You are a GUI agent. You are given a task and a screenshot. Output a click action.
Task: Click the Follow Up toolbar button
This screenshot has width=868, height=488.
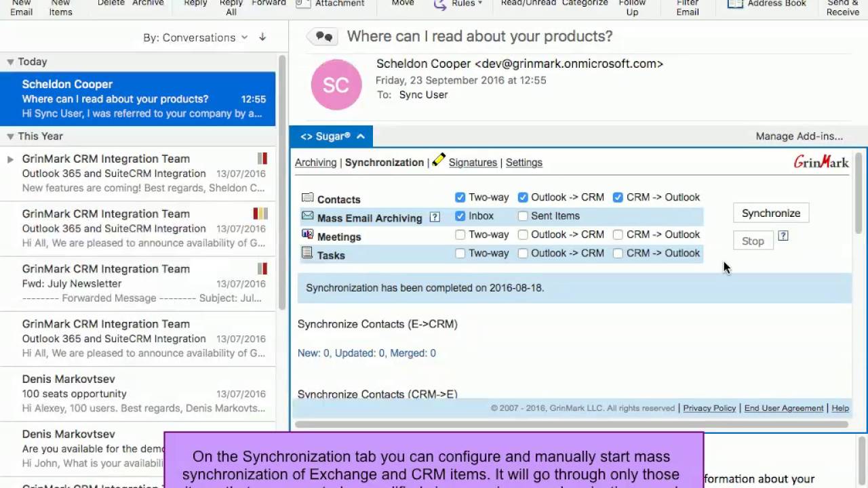click(632, 7)
